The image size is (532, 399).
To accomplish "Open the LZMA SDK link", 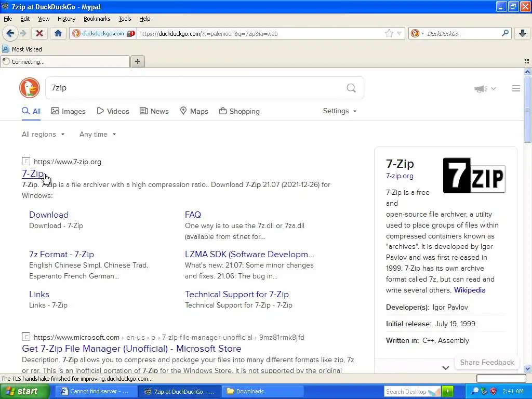I will pos(250,255).
